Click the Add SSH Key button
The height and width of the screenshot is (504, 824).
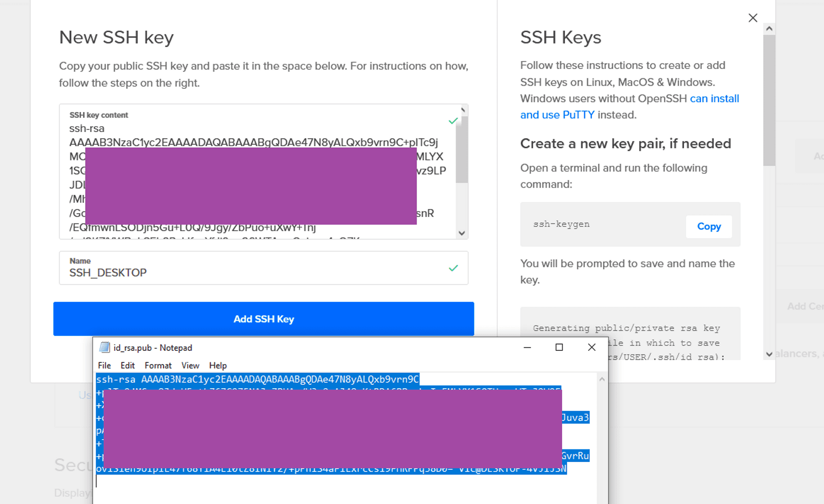click(264, 319)
